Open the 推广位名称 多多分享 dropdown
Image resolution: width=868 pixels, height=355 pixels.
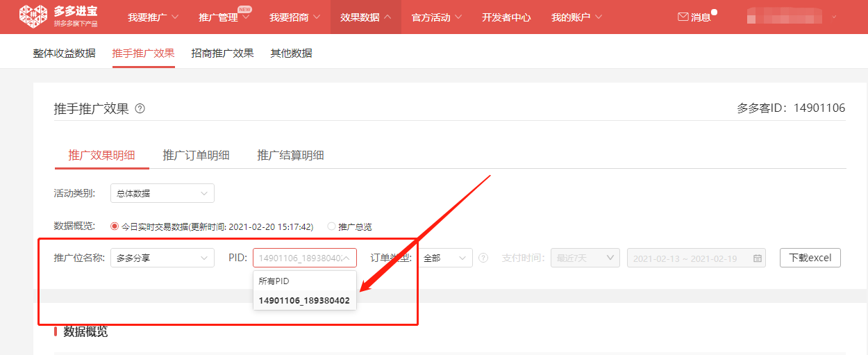click(x=162, y=258)
